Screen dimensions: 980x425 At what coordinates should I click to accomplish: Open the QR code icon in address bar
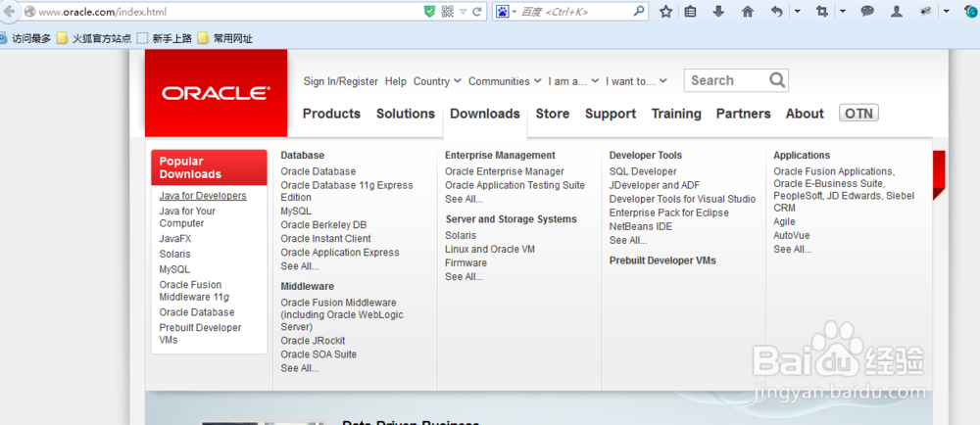click(x=447, y=11)
